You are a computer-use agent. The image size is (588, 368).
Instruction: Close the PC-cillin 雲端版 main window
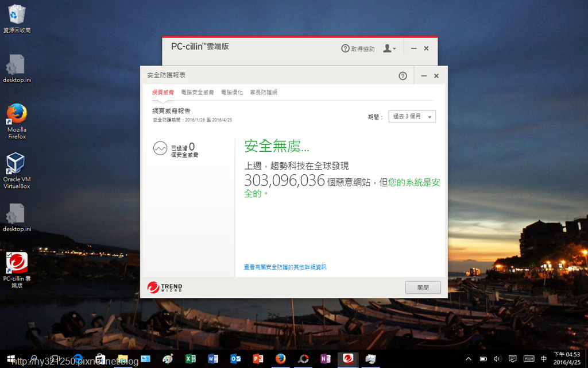coord(427,48)
